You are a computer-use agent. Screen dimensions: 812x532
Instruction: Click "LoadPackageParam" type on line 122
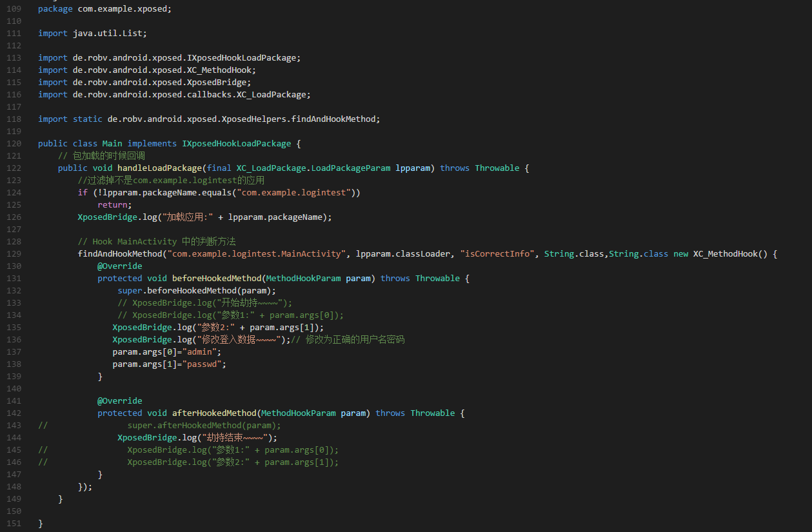[x=351, y=168]
